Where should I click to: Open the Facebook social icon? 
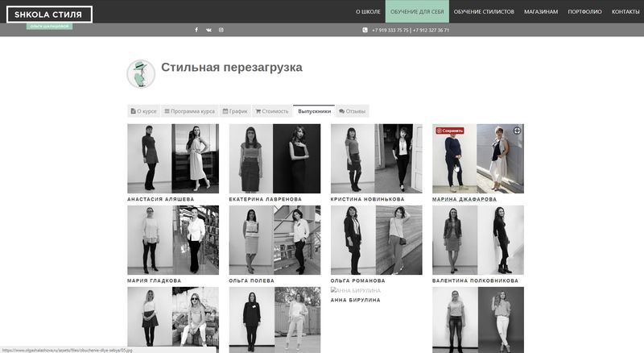tap(196, 30)
